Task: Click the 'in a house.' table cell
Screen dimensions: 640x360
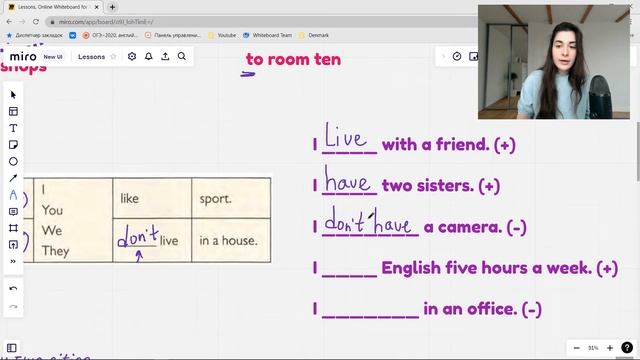Action: [x=231, y=240]
